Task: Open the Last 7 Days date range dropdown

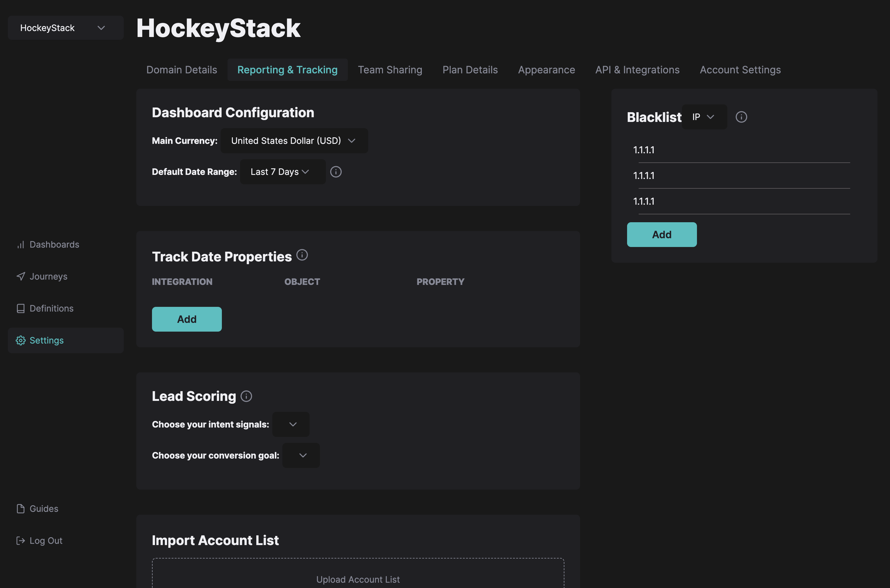Action: pos(283,172)
